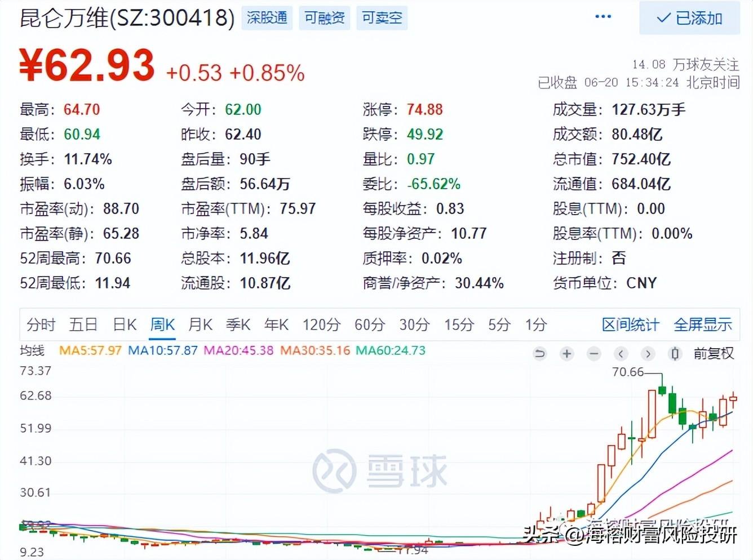This screenshot has height=560, width=753.
Task: Click the undo/reset chart view icon
Action: click(540, 354)
